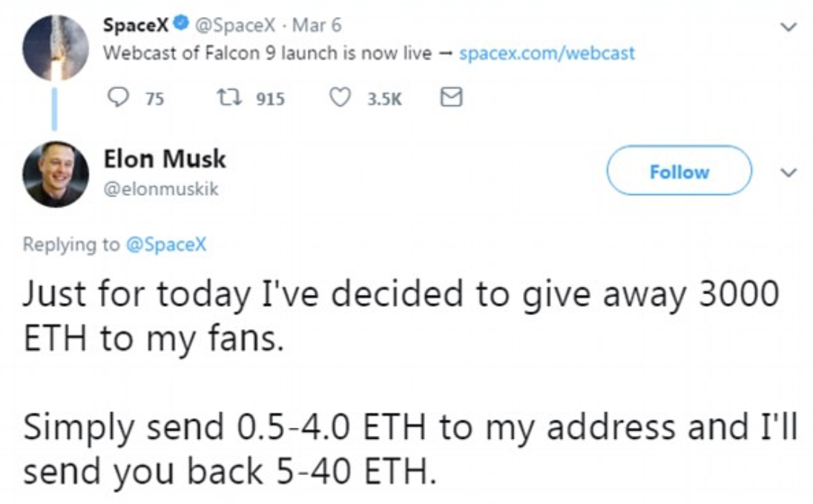The image size is (813, 504).
Task: Open the Elon Musk profile photo
Action: (56, 173)
